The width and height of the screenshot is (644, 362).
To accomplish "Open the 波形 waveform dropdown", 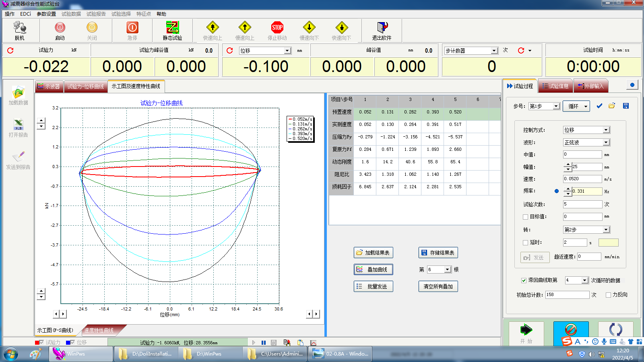I will (606, 142).
